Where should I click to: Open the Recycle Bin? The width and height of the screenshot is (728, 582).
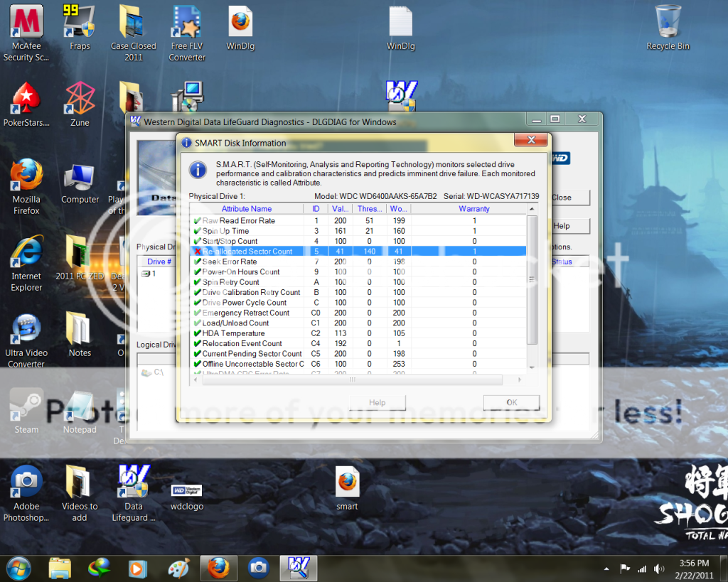point(668,28)
